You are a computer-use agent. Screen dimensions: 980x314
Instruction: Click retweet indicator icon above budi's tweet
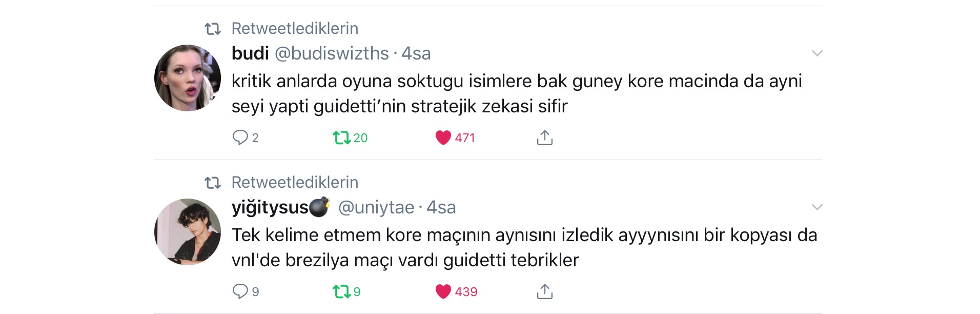[213, 29]
